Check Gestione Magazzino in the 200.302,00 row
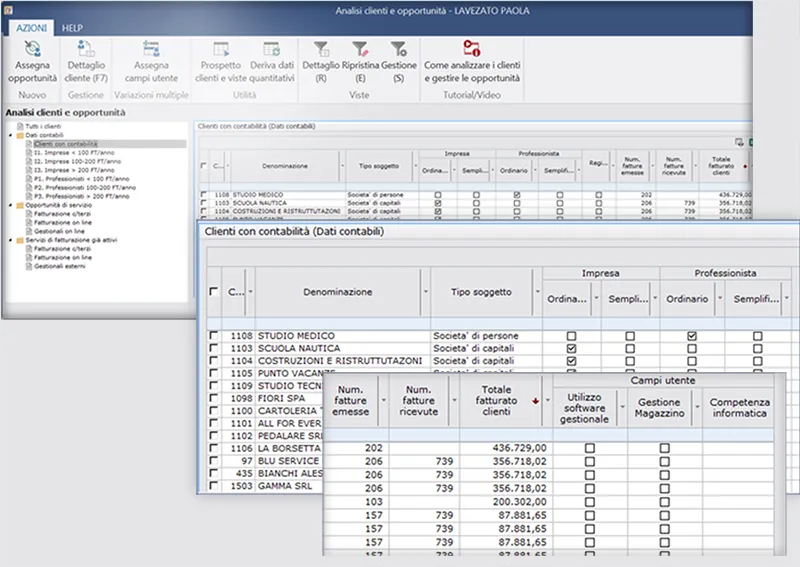This screenshot has width=800, height=567. point(664,502)
